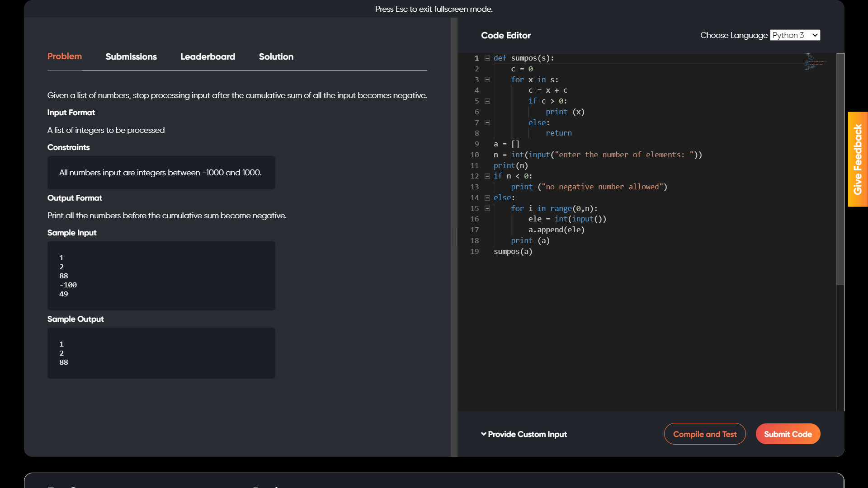
Task: Switch to the Submissions tab
Action: coord(131,56)
